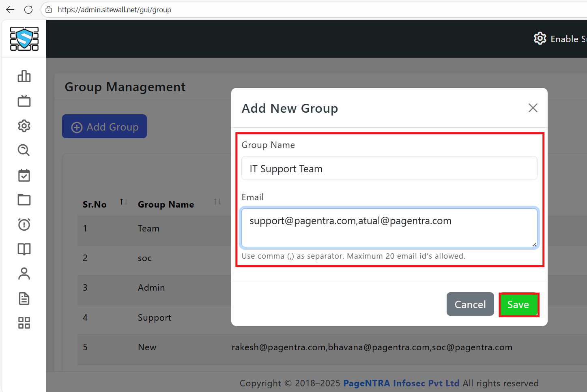The height and width of the screenshot is (392, 587).
Task: Click the report document sidebar icon
Action: pos(24,298)
